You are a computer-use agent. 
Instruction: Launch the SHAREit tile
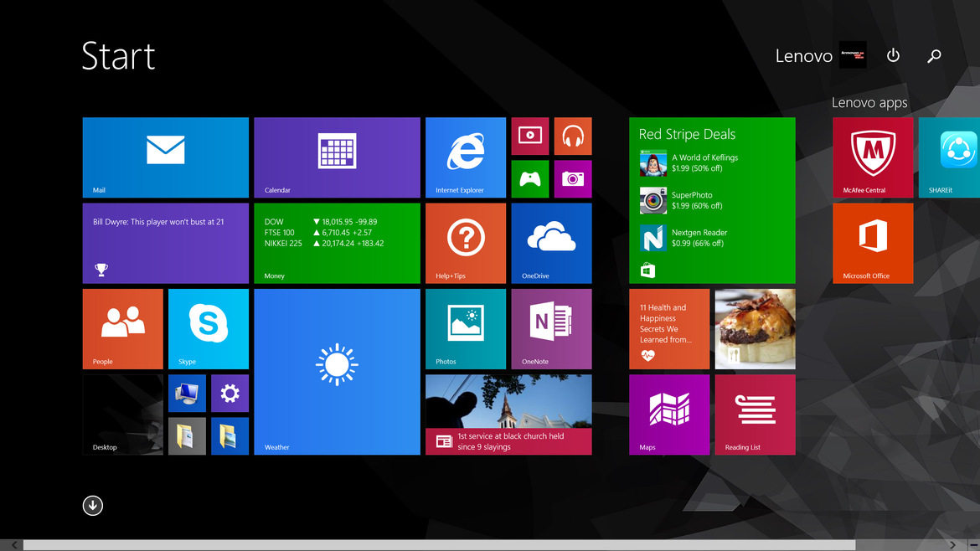point(949,157)
